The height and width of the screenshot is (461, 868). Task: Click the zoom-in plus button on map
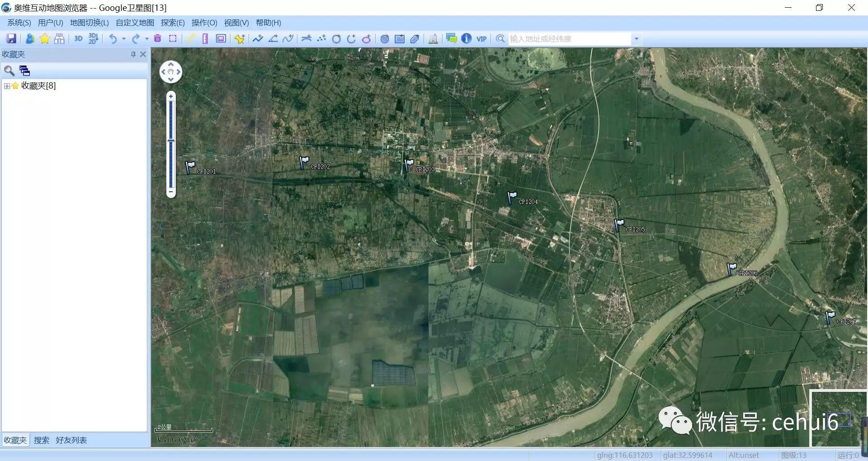tap(171, 96)
